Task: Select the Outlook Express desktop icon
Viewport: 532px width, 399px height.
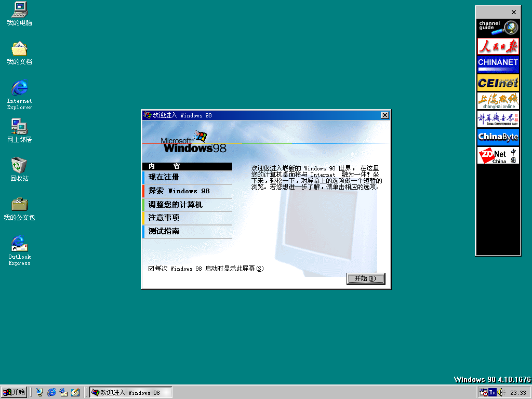Action: (19, 250)
